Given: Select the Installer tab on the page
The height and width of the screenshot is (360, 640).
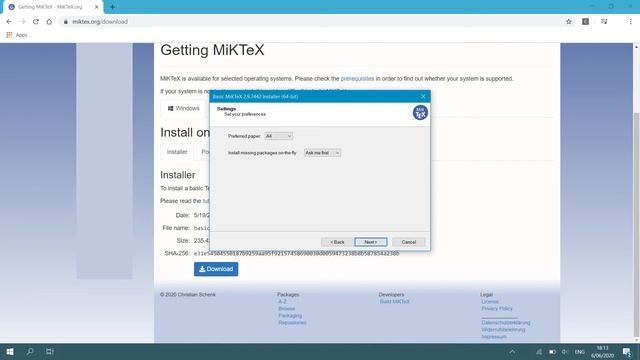Looking at the screenshot, I should tap(177, 152).
